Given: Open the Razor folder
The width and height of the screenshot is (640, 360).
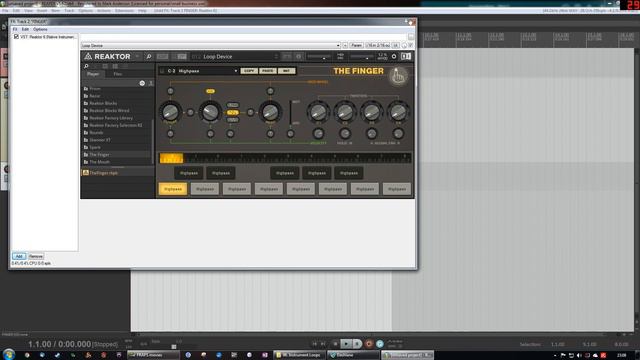Looking at the screenshot, I should (95, 96).
